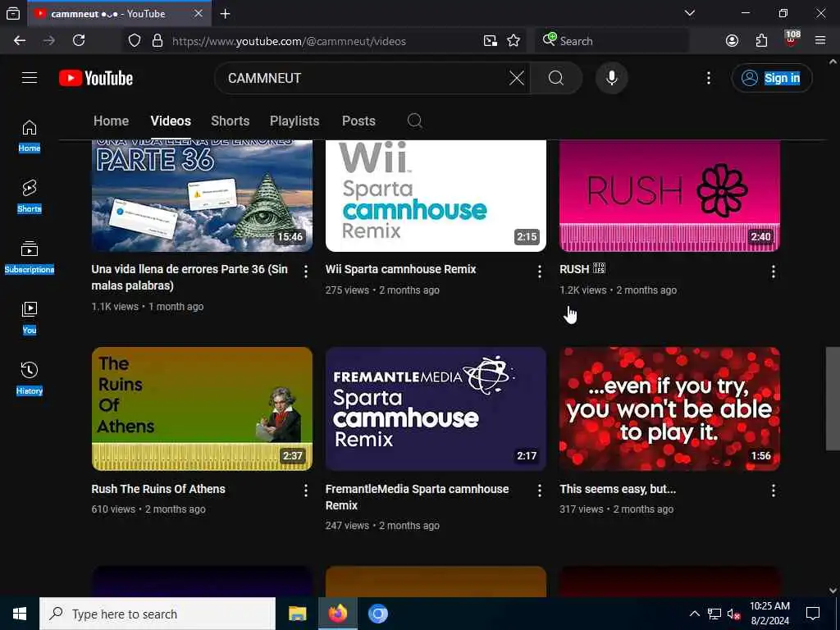Open FremantleMedia Sparta camnhouse Remix title link
Image resolution: width=840 pixels, height=630 pixels.
point(418,497)
